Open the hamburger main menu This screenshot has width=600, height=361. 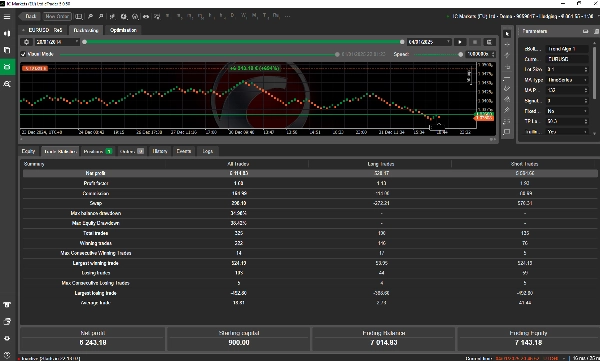[7, 16]
